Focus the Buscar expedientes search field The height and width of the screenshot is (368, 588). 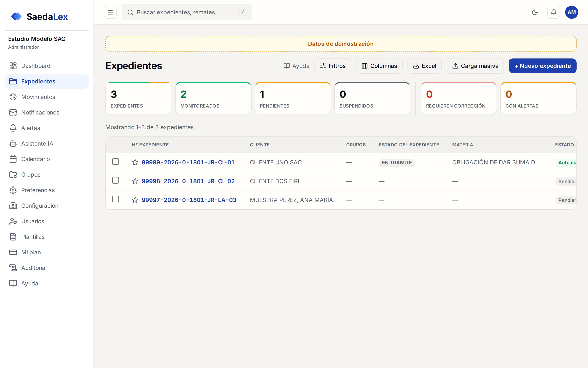point(187,12)
